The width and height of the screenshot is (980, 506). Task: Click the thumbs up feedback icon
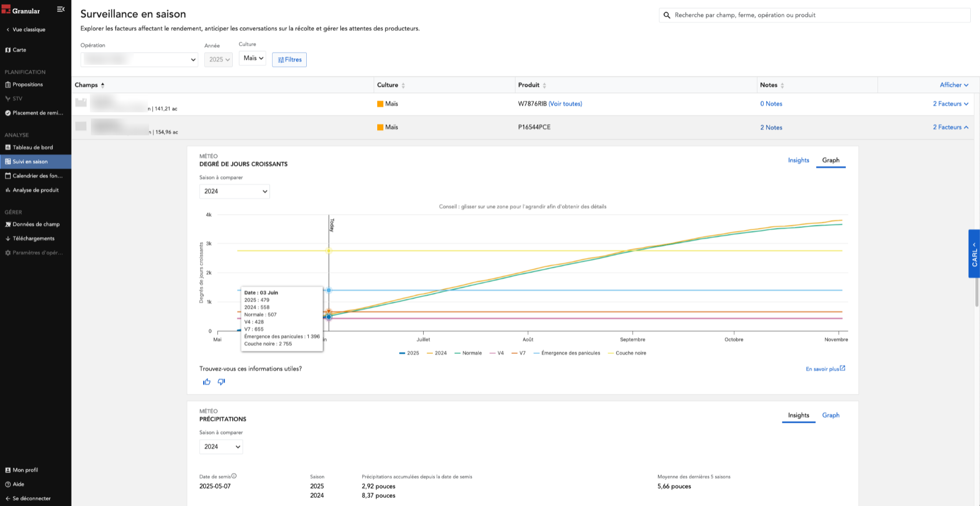(x=207, y=382)
